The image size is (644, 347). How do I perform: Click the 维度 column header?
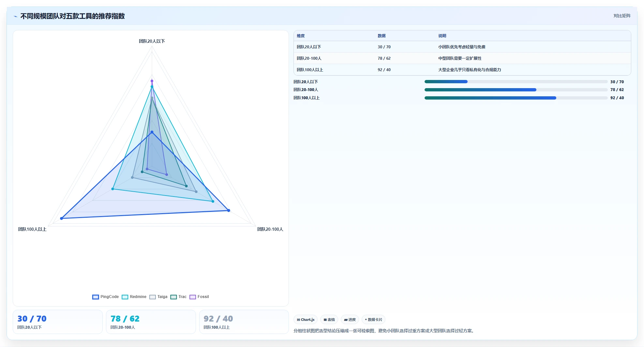[x=301, y=36]
